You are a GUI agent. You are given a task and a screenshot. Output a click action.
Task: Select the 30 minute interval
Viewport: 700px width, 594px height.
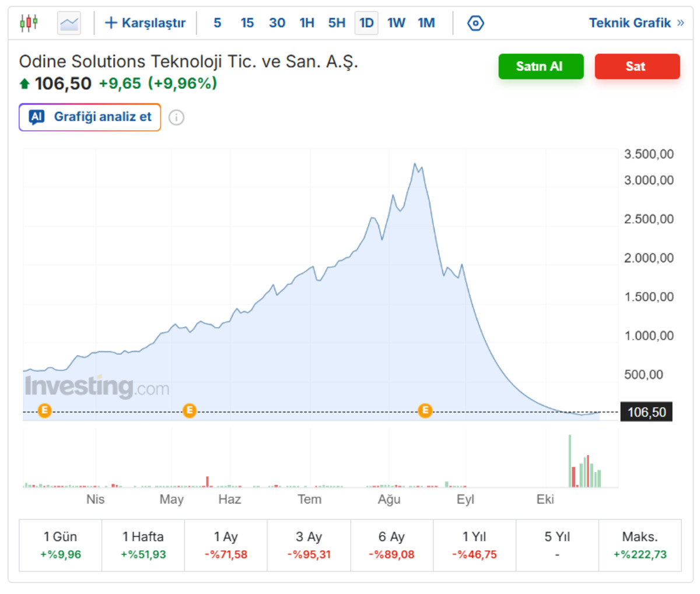coord(277,23)
